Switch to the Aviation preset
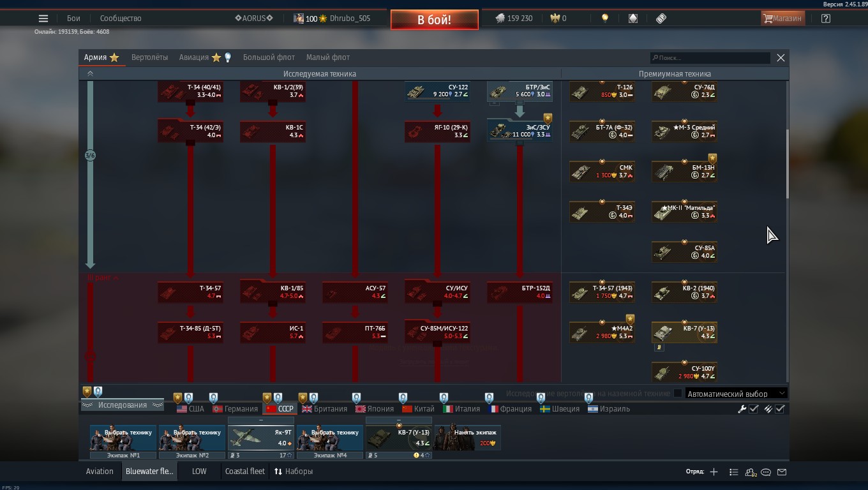 tap(100, 471)
